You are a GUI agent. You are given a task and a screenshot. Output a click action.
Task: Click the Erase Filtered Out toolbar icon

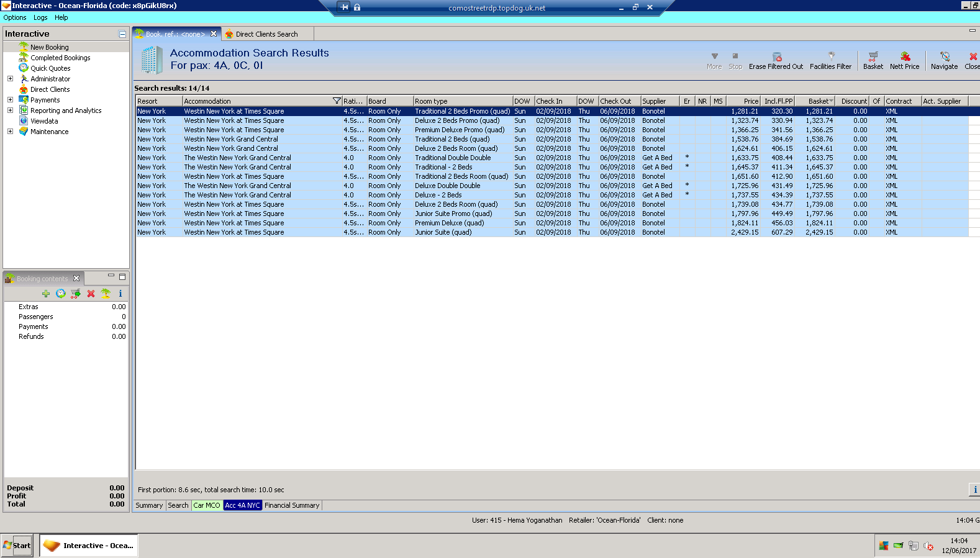tap(776, 56)
